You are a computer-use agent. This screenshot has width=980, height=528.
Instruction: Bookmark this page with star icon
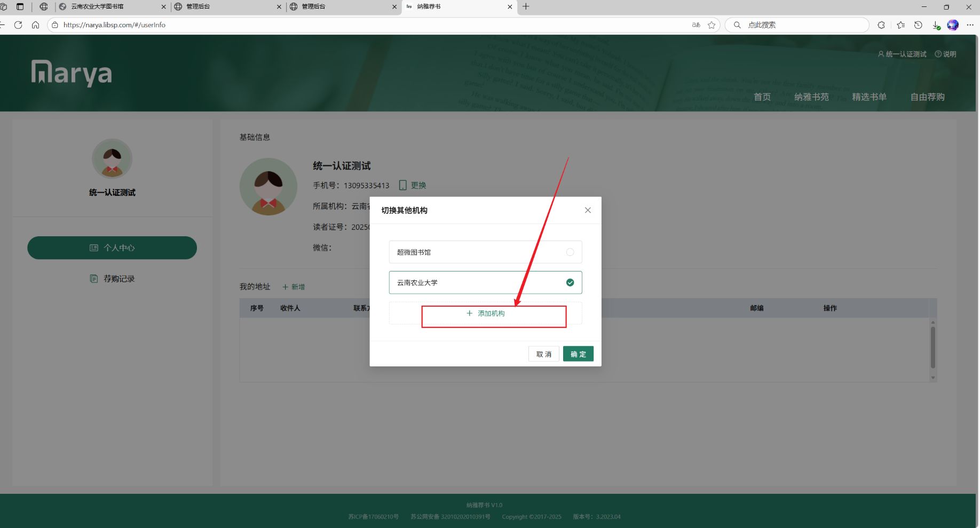click(x=712, y=25)
